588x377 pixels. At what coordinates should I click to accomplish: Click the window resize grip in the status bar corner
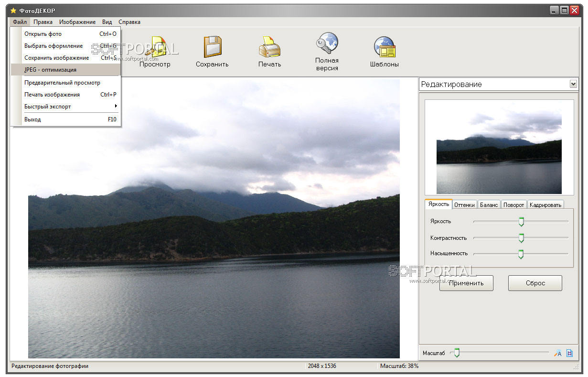coord(576,367)
